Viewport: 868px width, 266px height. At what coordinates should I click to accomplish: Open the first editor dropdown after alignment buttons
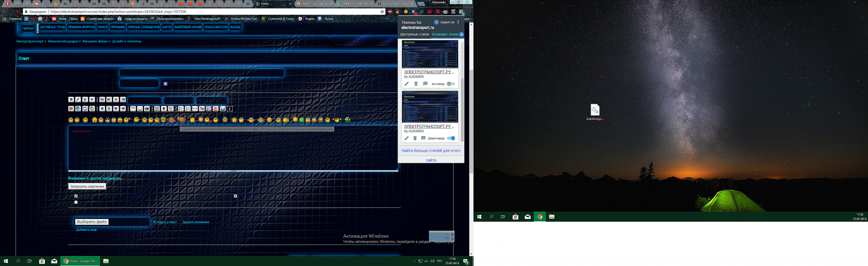145,101
